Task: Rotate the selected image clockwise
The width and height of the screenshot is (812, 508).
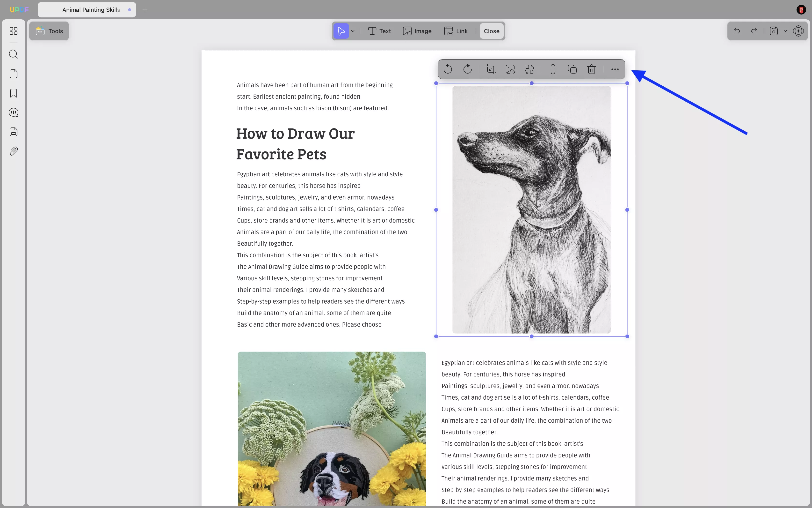Action: pos(467,69)
